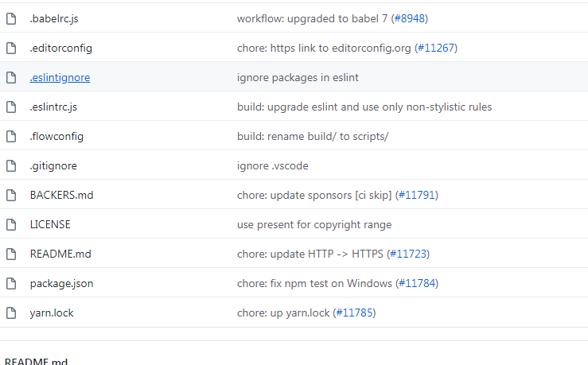Go to pull request #11785

click(x=354, y=313)
